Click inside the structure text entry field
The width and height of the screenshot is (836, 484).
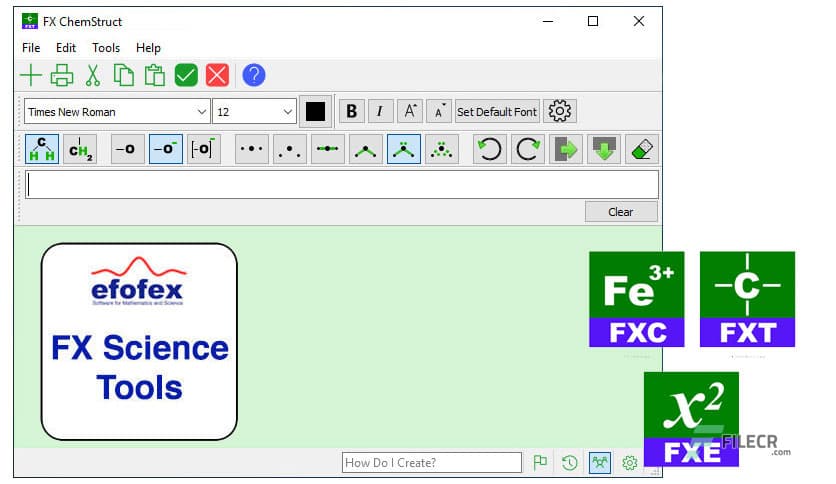click(342, 184)
